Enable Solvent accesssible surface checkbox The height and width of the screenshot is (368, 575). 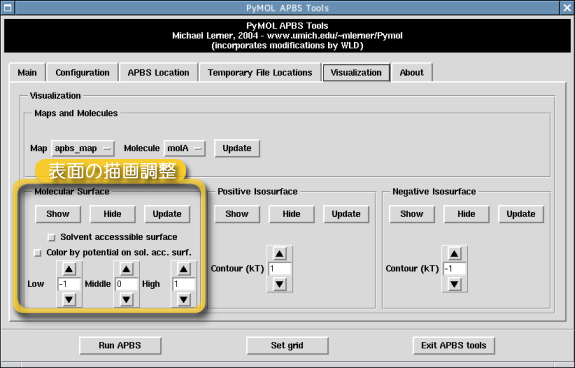click(x=52, y=238)
